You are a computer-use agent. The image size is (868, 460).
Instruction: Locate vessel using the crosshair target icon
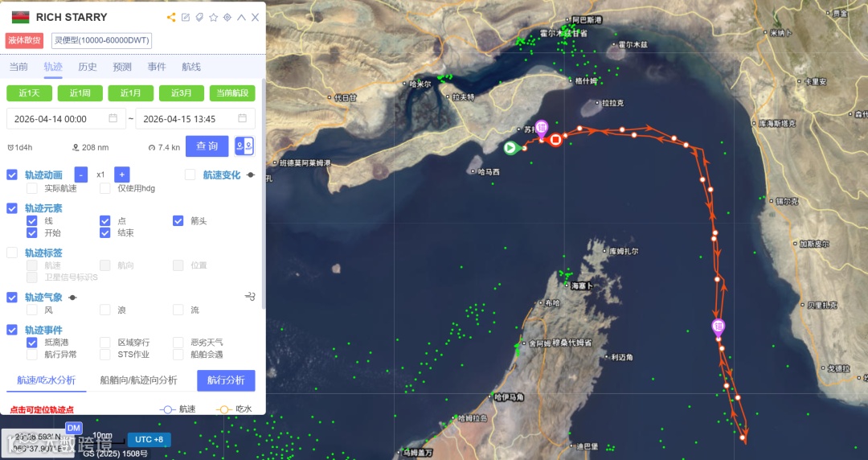(227, 18)
